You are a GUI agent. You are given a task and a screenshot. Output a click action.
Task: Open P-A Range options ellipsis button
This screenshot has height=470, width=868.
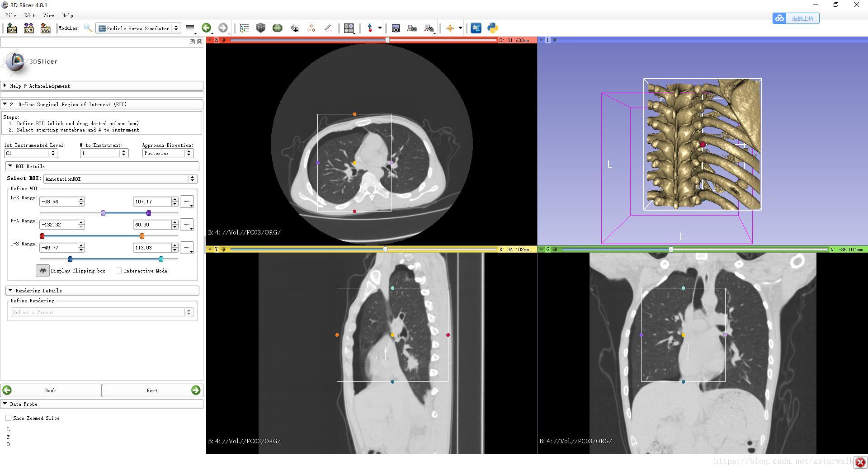coord(187,225)
